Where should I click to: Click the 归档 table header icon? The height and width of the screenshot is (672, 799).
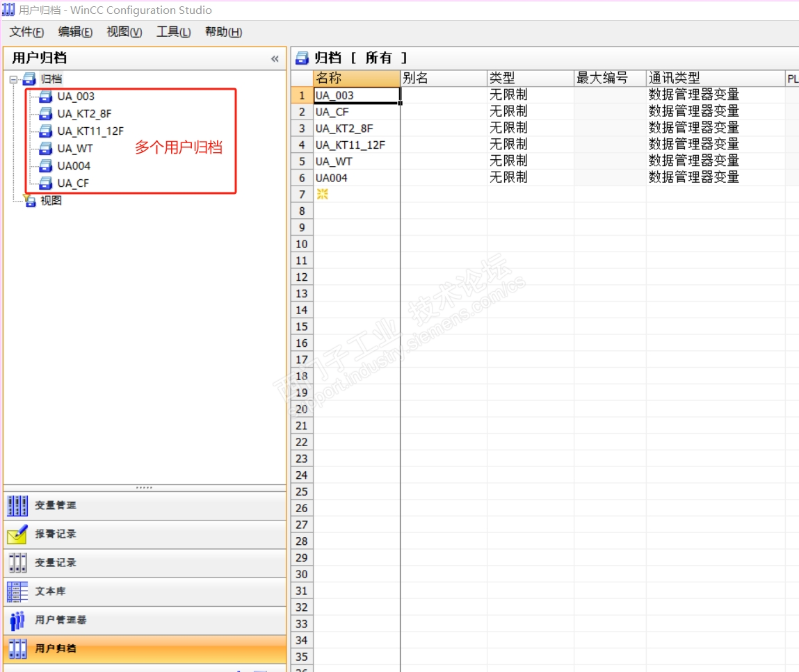coord(302,58)
